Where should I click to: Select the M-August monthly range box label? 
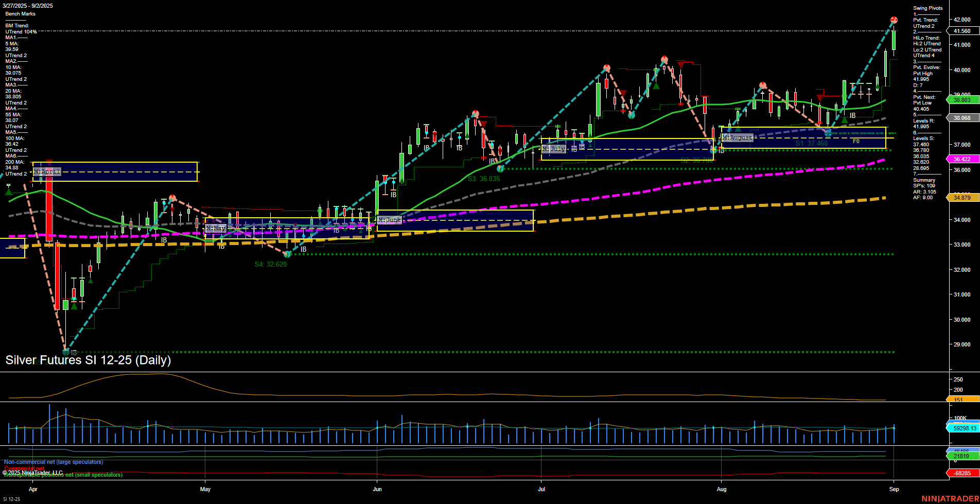coord(738,137)
